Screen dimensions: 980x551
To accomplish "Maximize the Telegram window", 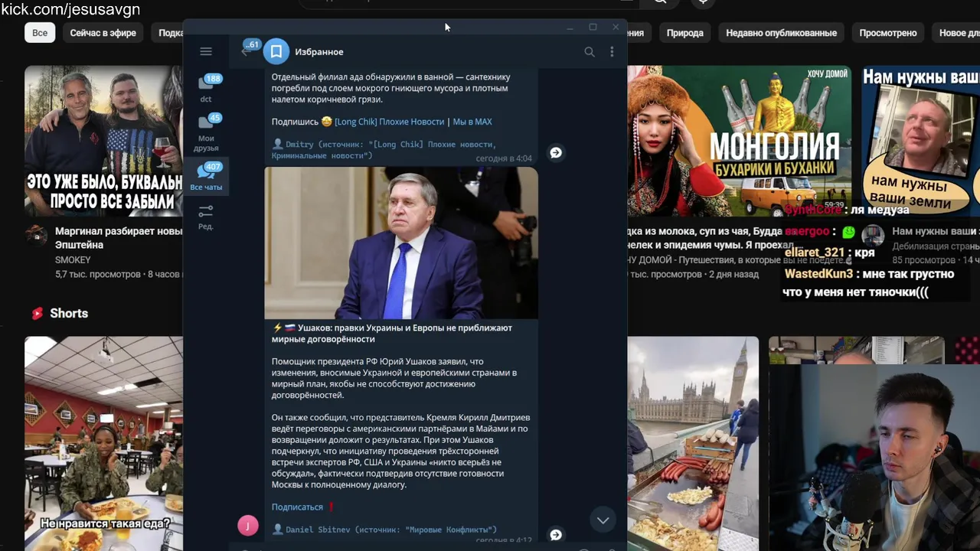I will 593,27.
